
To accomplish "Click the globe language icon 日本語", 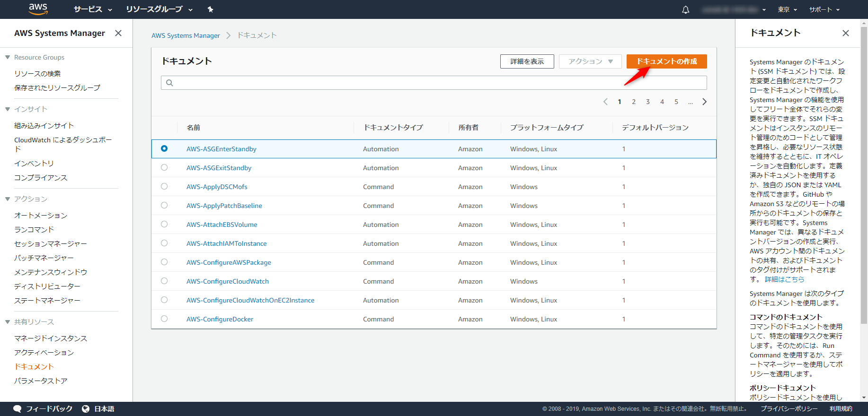I will coord(86,409).
